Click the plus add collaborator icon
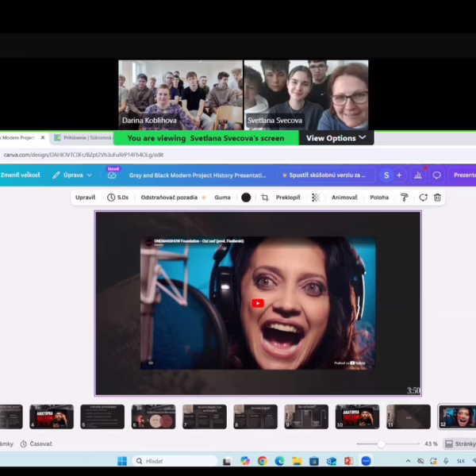Image resolution: width=476 pixels, height=476 pixels. (x=399, y=175)
